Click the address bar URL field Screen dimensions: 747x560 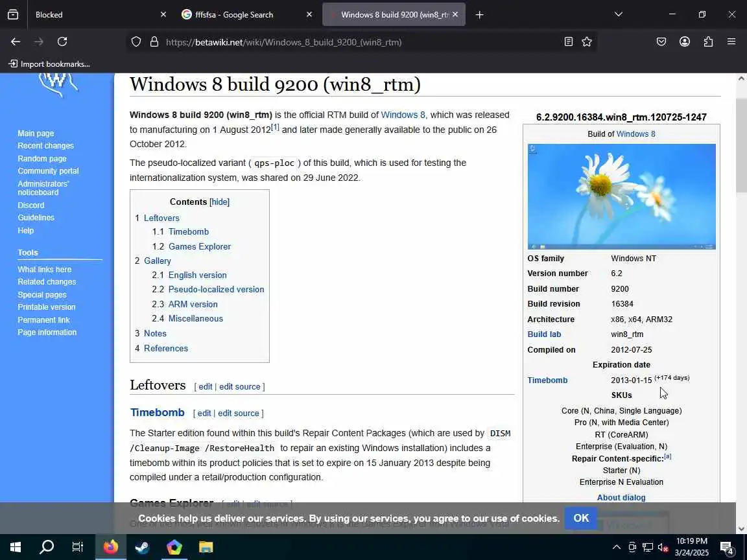[x=362, y=42]
